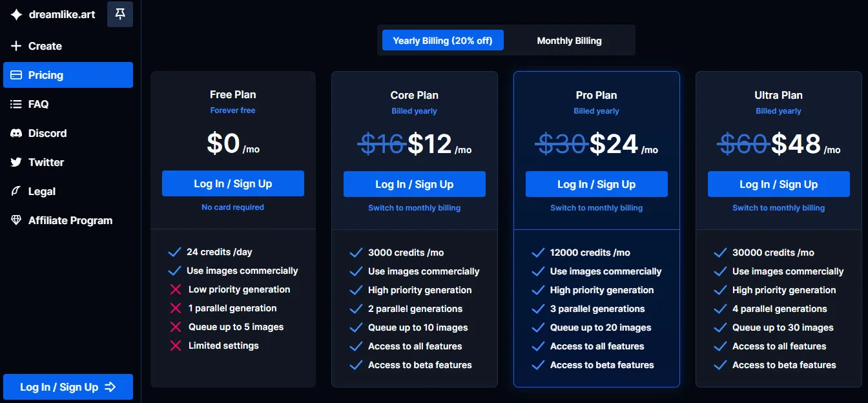The image size is (868, 403).
Task: Click the Pricing card icon in sidebar
Action: point(15,74)
